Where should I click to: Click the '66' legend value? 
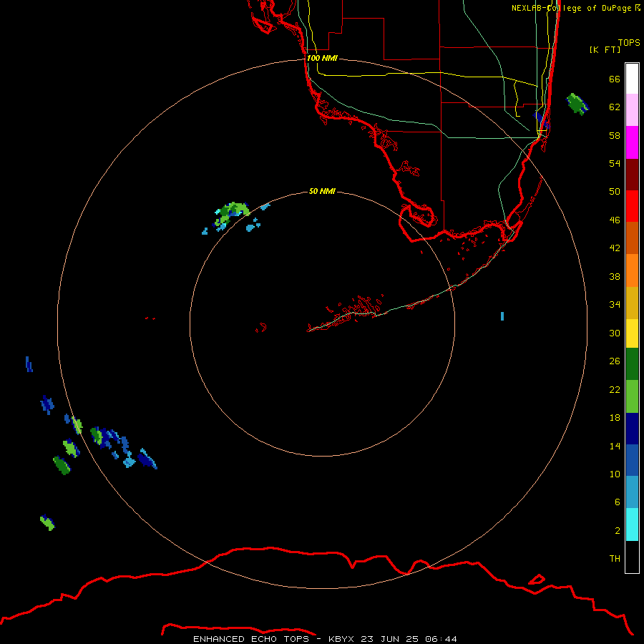coord(615,79)
